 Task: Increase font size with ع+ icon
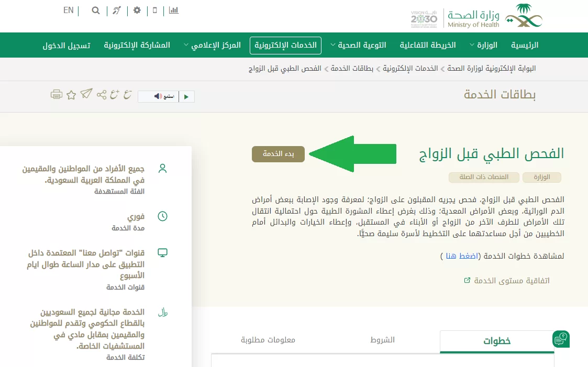click(115, 94)
